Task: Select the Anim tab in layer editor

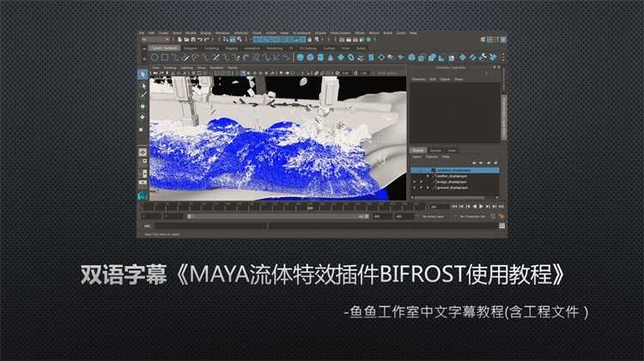Action: tap(452, 150)
